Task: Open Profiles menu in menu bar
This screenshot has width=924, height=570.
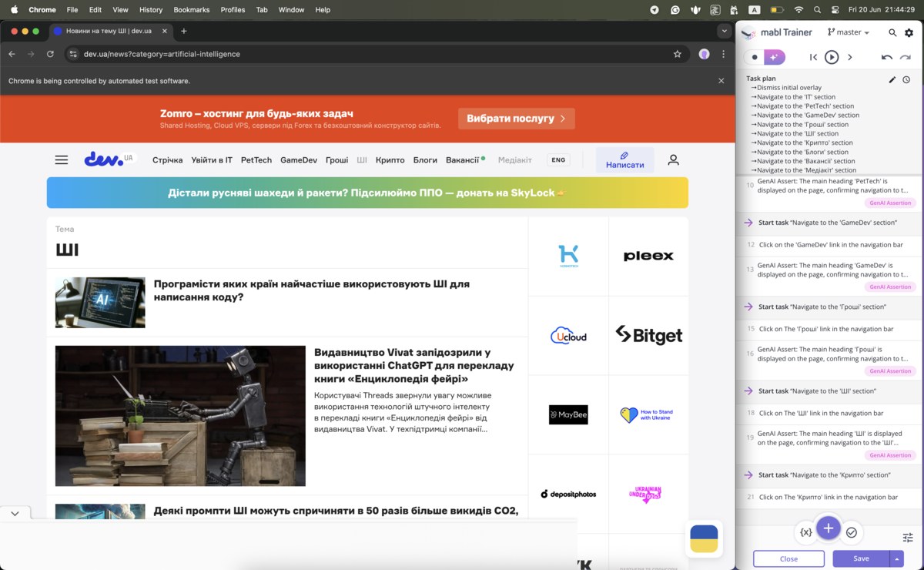Action: coord(233,9)
